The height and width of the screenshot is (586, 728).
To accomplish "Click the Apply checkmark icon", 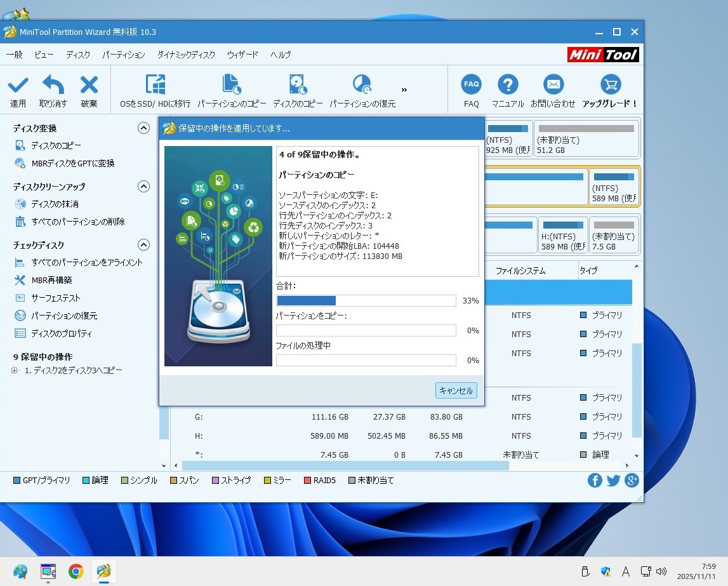I will (x=18, y=85).
